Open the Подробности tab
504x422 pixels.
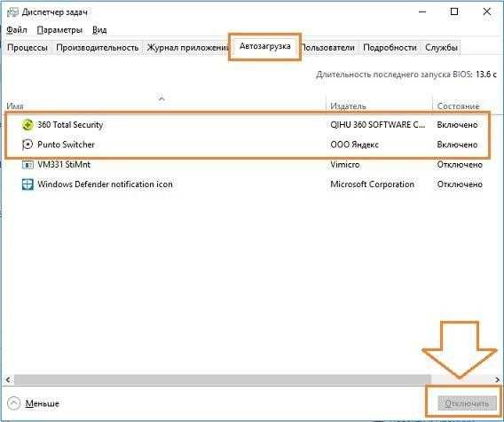[x=390, y=48]
